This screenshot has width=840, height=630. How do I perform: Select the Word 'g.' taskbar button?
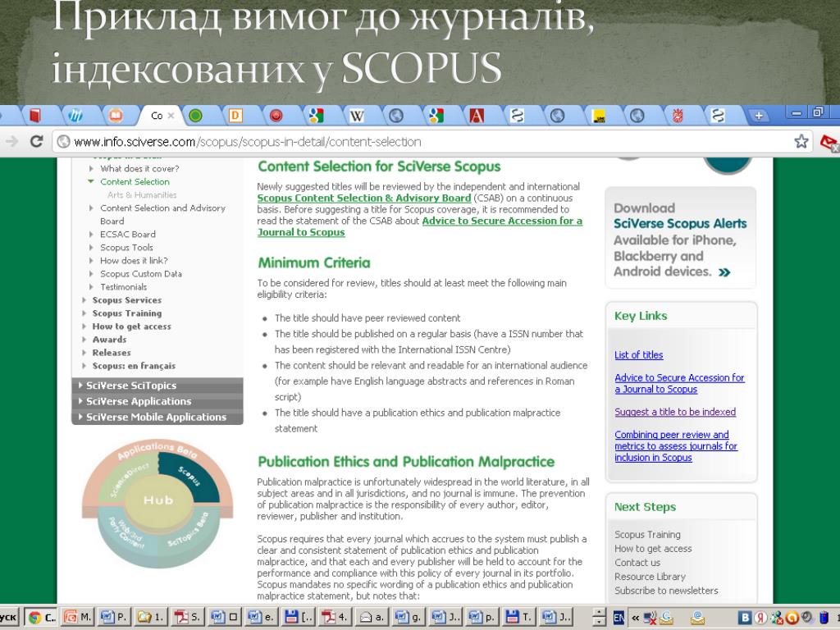pyautogui.click(x=407, y=617)
